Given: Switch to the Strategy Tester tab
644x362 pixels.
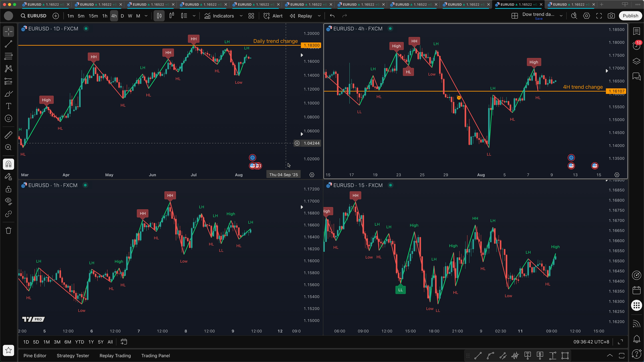Looking at the screenshot, I should click(x=73, y=355).
